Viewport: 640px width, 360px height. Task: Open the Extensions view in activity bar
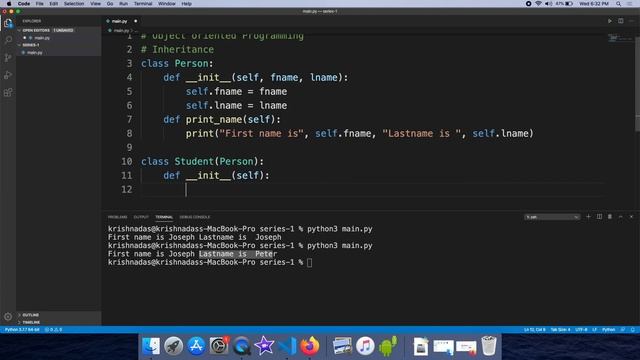point(8,92)
